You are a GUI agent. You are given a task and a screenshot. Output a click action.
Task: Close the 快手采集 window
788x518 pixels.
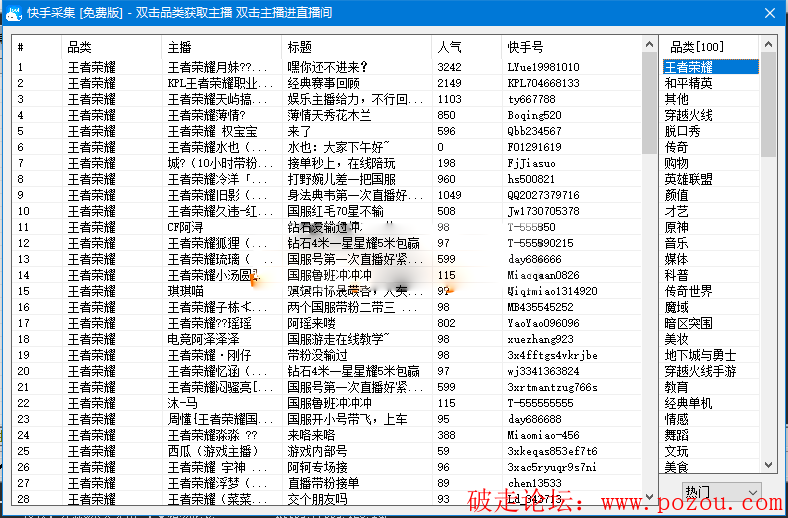[769, 13]
